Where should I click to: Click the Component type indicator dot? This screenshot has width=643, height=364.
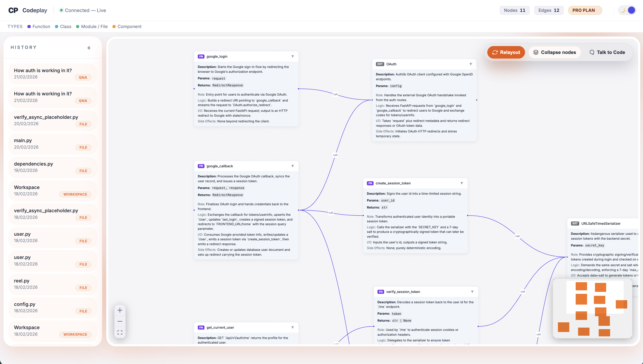[114, 27]
